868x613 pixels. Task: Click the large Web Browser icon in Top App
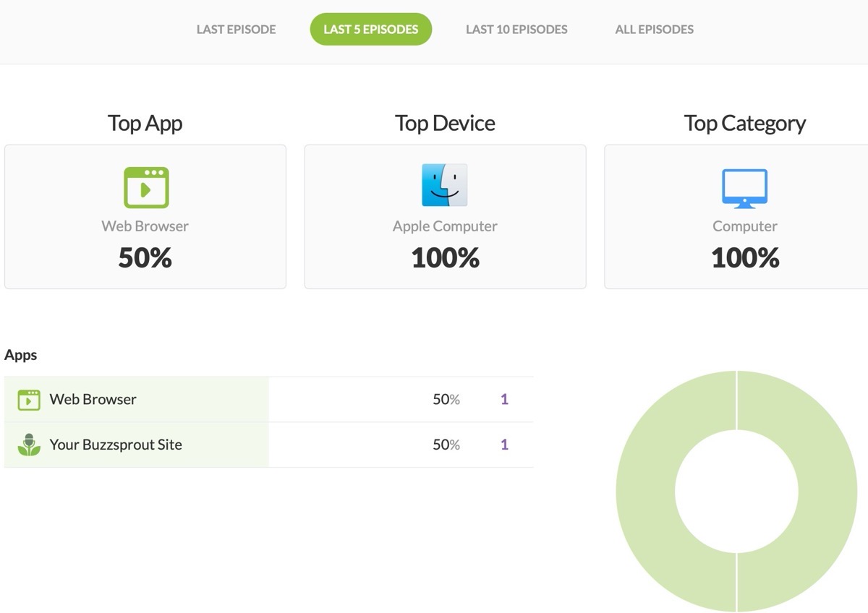pos(145,188)
